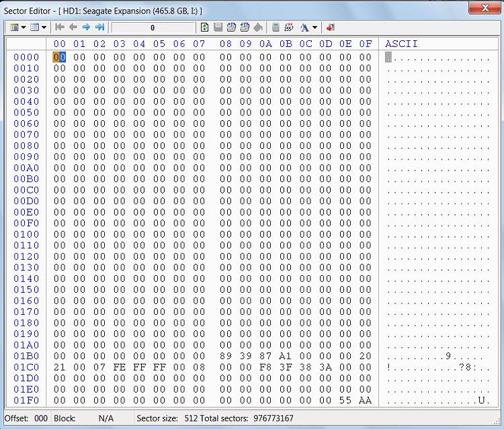Viewport: 504px width, 429px height.
Task: Click Sector size 512 in status bar
Action: coord(167,418)
